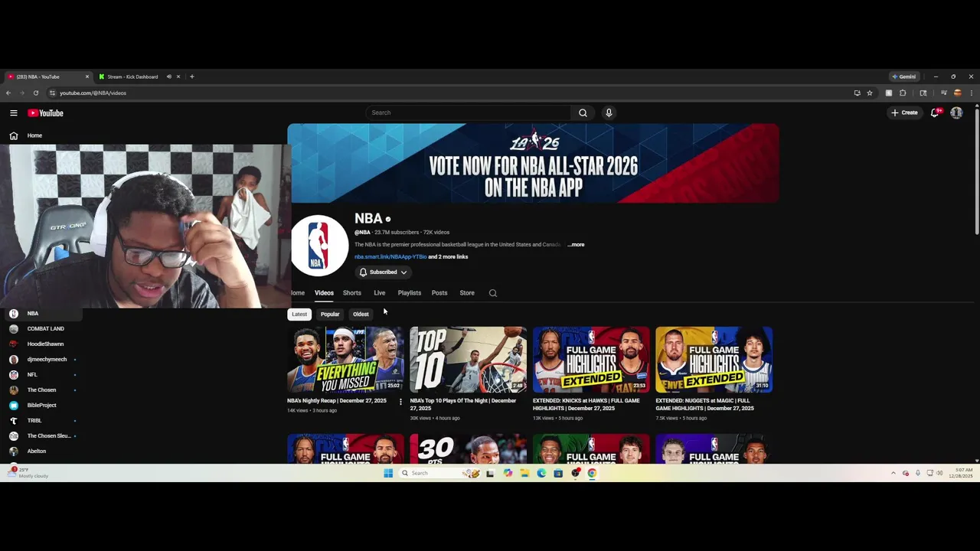Search within the NBA channel magnifier

click(x=493, y=293)
